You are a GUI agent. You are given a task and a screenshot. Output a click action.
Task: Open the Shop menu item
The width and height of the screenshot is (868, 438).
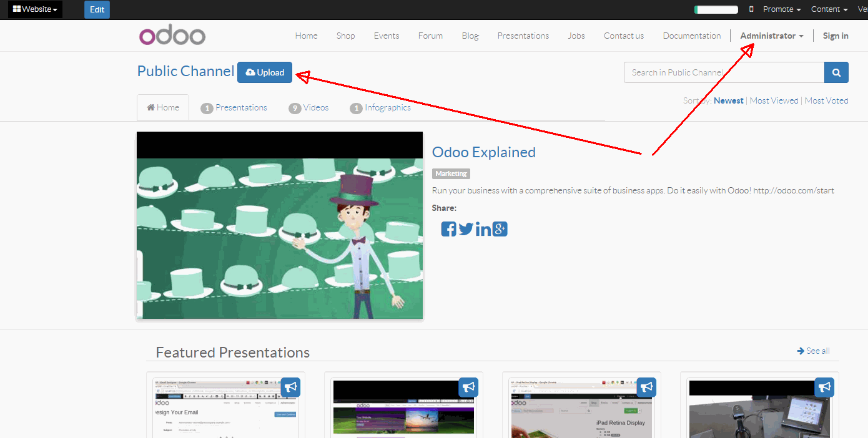[346, 36]
